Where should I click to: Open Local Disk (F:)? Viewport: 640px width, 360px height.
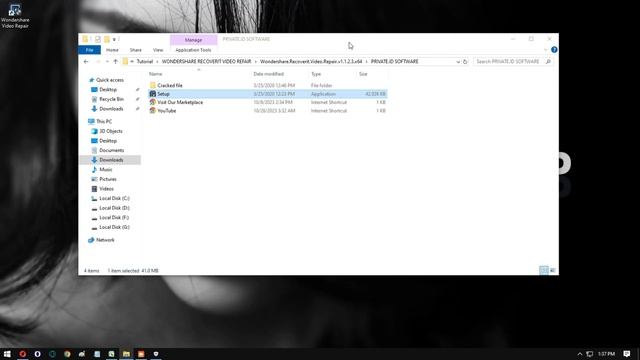tap(114, 218)
